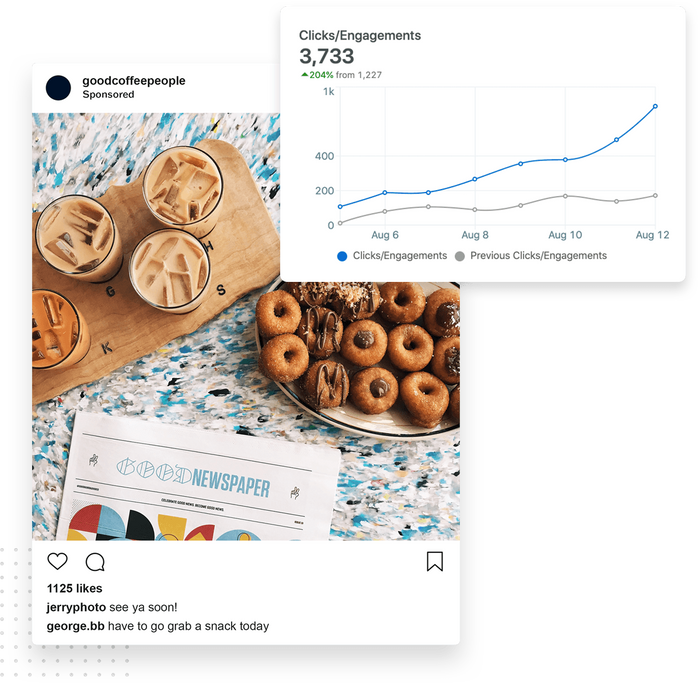Viewport: 700px width, 686px height.
Task: Open the jerryphoto commenter profile
Action: point(76,607)
